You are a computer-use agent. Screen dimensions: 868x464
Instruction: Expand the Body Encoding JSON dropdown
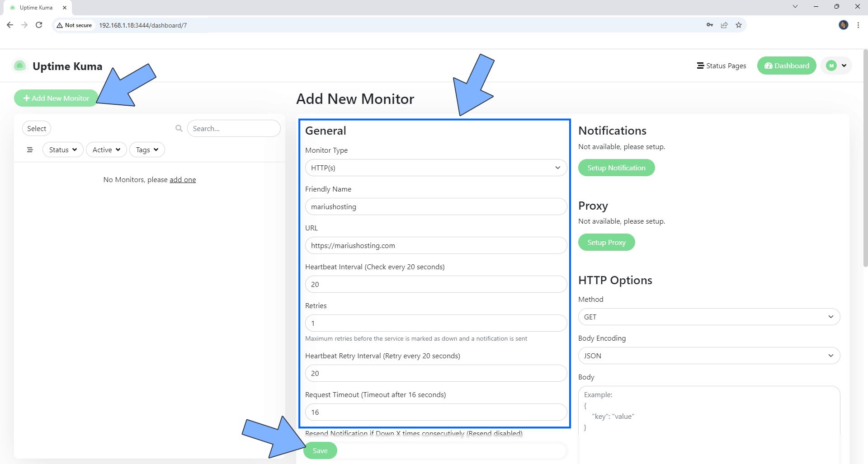[x=708, y=356]
